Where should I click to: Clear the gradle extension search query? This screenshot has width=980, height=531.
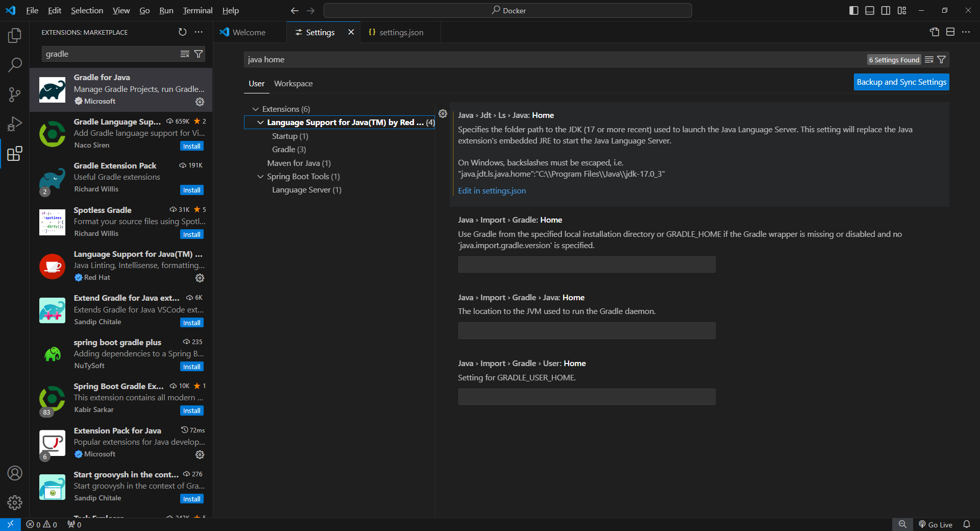click(x=184, y=54)
